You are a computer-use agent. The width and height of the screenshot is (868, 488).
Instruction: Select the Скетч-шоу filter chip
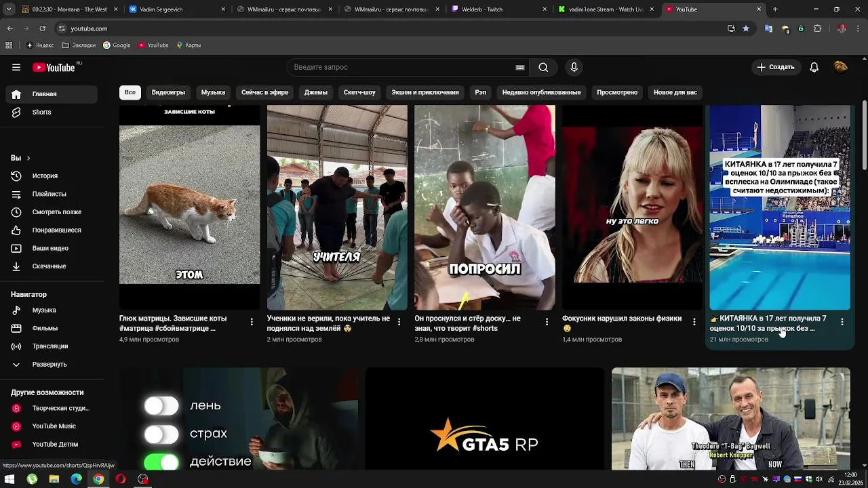click(359, 92)
